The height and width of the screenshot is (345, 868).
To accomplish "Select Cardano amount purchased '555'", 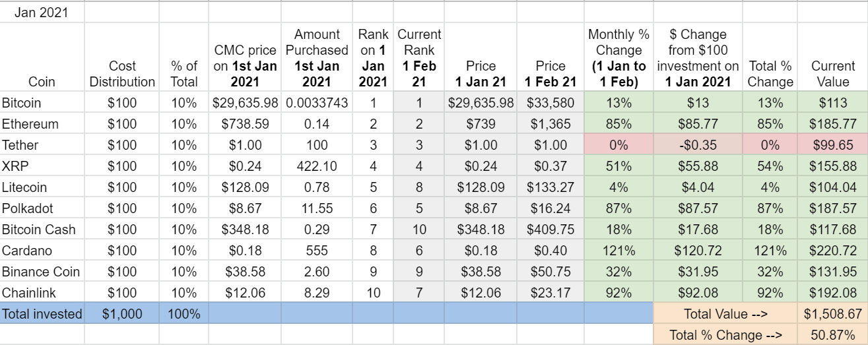I will (x=317, y=250).
